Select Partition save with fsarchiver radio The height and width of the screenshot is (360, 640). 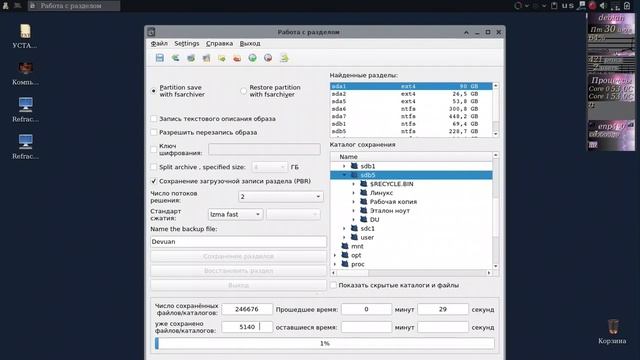pos(153,91)
